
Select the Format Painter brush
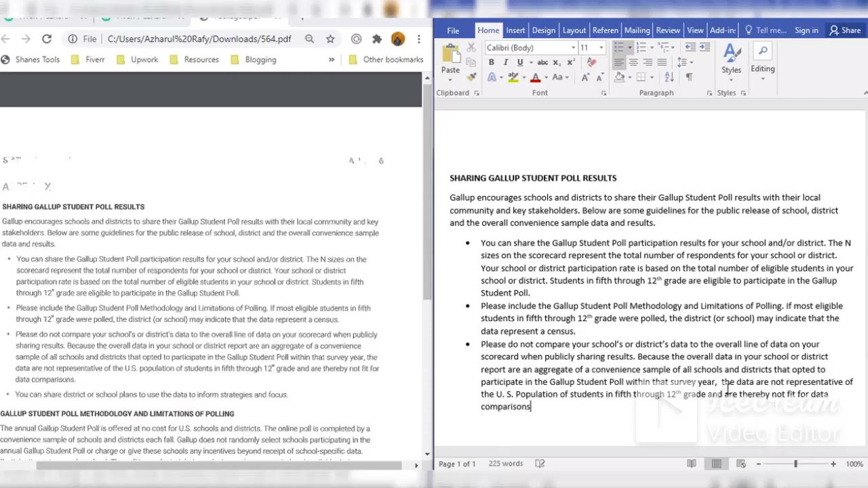click(x=471, y=77)
